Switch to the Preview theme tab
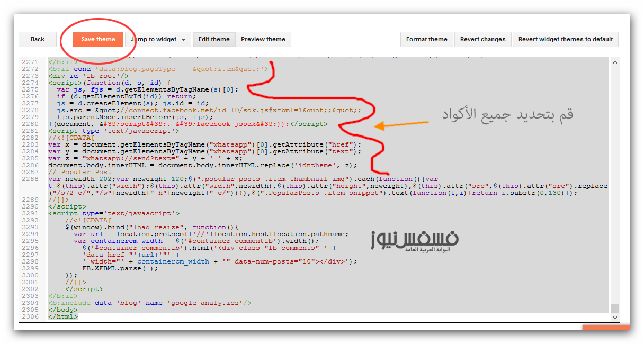 (x=263, y=39)
